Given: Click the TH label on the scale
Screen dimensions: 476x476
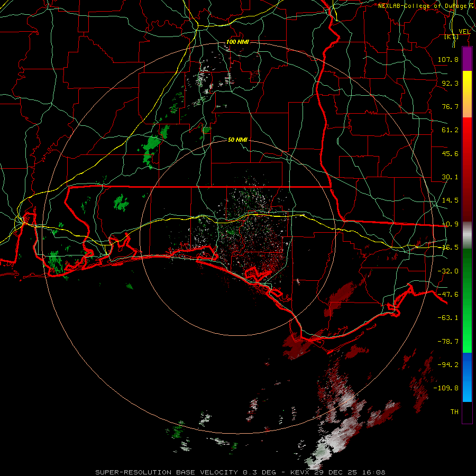Looking at the screenshot, I should (x=454, y=412).
